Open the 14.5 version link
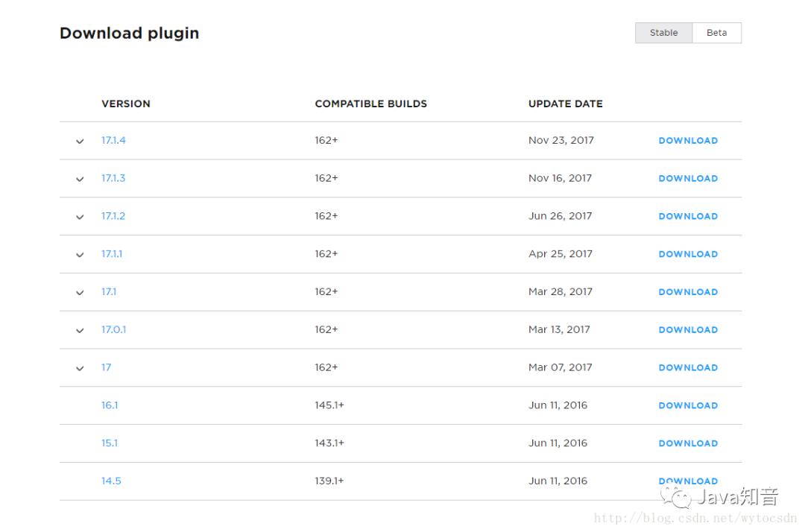The height and width of the screenshot is (532, 805). 111,481
